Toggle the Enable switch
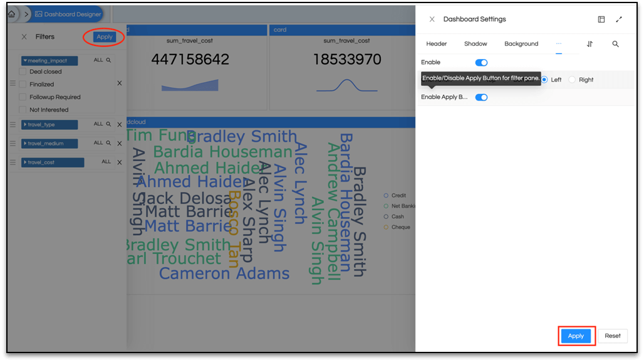 481,63
